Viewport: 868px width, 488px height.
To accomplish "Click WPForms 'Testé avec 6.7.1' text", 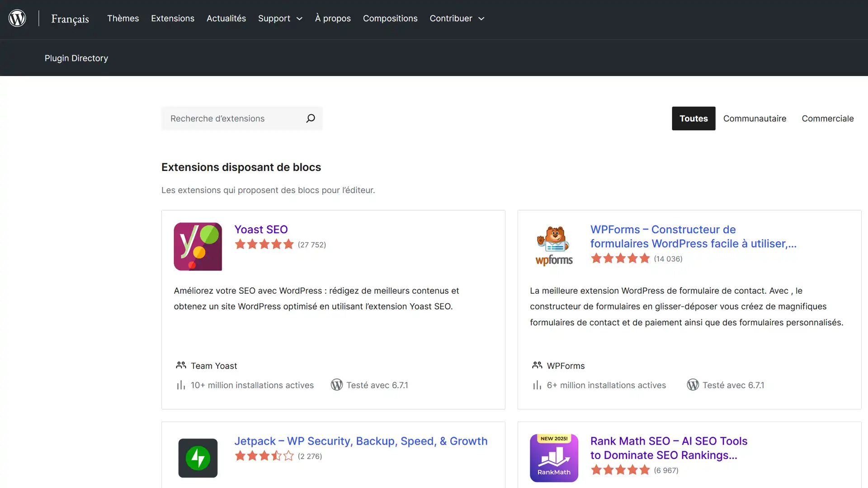I will point(733,385).
